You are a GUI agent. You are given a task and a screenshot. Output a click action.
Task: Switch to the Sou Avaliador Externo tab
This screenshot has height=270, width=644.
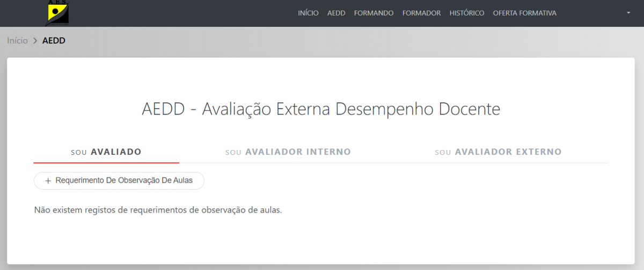(498, 152)
